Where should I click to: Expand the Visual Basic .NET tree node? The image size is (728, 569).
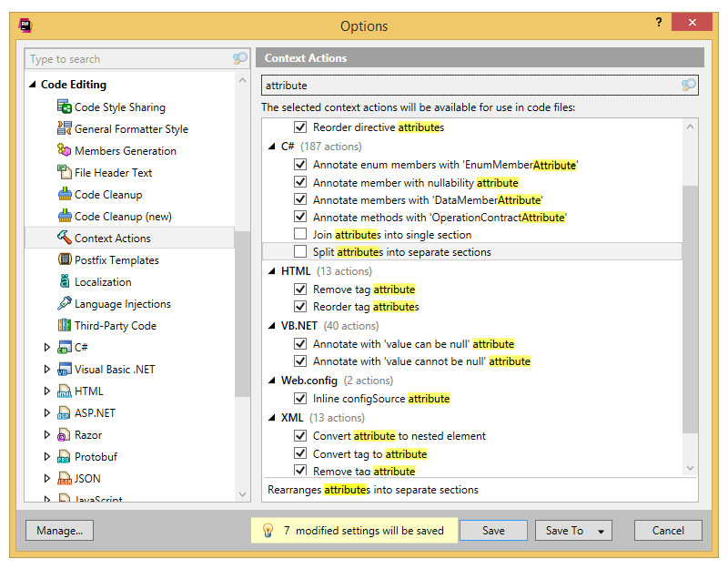pos(48,370)
